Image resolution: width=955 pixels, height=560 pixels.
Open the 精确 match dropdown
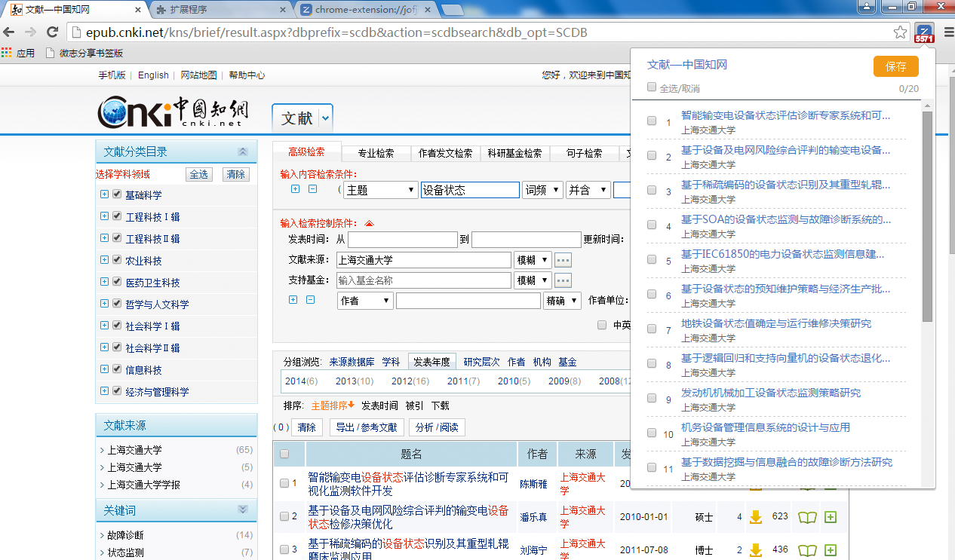(x=562, y=301)
